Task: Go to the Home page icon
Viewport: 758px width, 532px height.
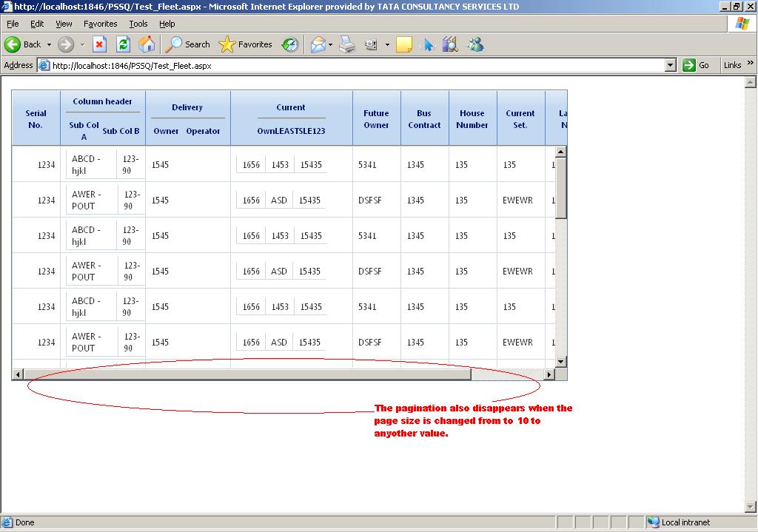Action: (x=147, y=44)
